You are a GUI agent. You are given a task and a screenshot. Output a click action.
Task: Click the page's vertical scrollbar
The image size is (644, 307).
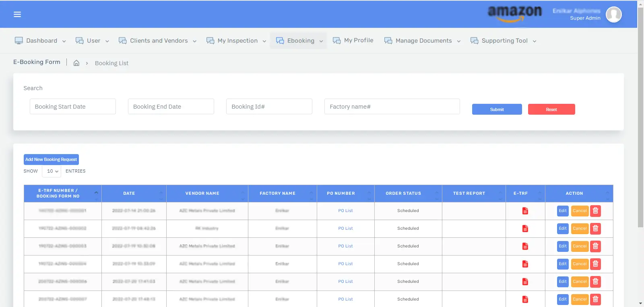(640, 121)
